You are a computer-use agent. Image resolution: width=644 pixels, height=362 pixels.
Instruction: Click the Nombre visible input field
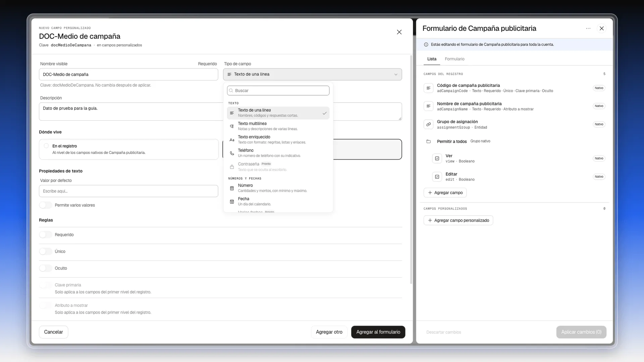128,74
